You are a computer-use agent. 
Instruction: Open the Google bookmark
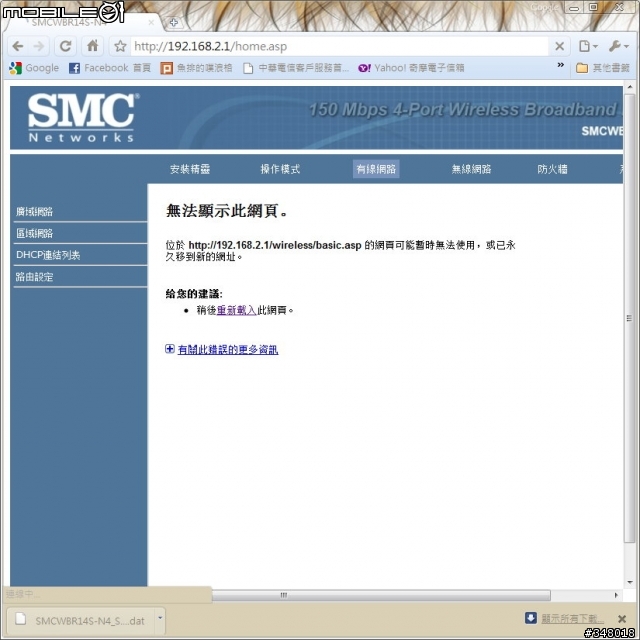(34, 68)
